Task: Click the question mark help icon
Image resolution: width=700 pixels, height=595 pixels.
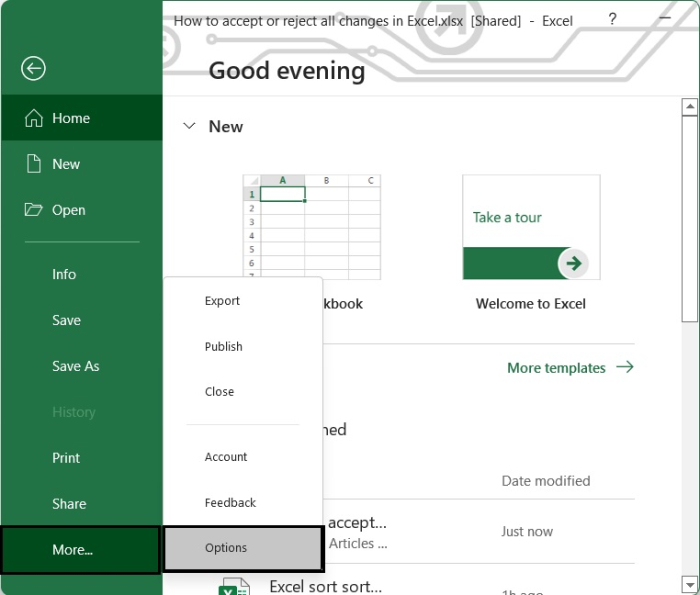Action: (612, 19)
